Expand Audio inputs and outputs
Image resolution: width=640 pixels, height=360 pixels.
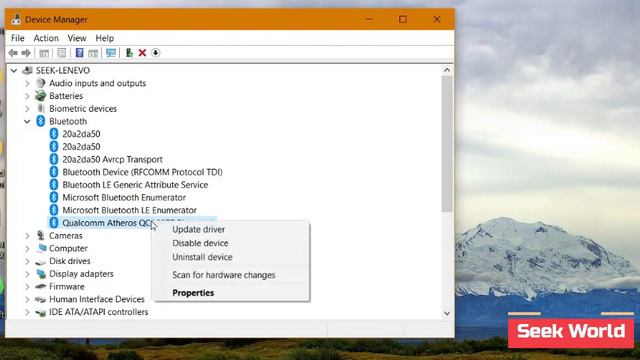27,83
